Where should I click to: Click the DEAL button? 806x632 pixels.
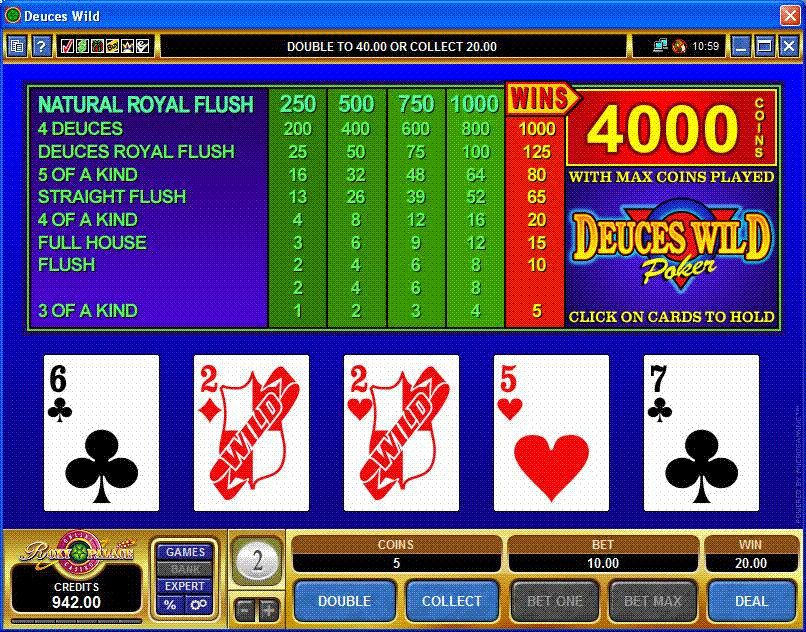[x=752, y=601]
